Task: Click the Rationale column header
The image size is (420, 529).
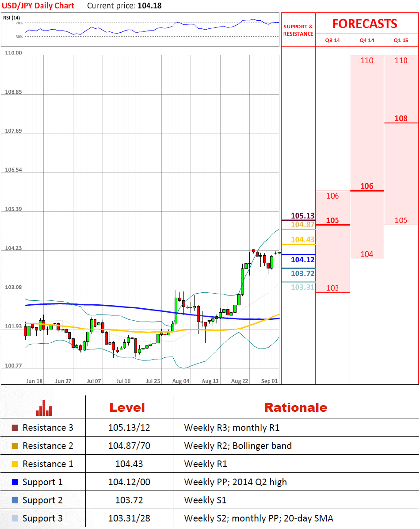Action: [x=295, y=407]
